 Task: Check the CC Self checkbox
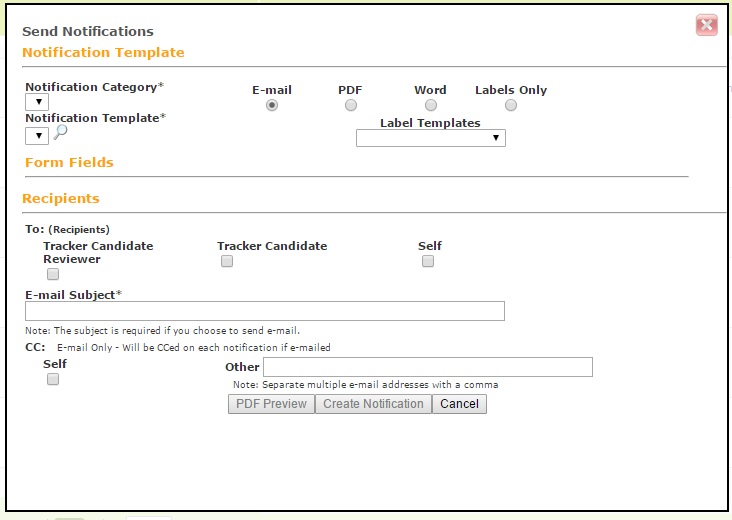pyautogui.click(x=53, y=379)
